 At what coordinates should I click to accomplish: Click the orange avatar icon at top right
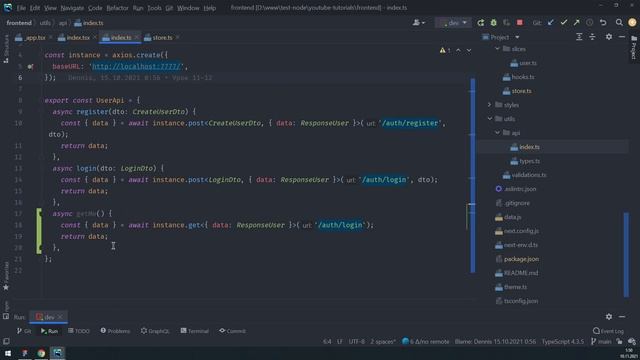(x=632, y=23)
